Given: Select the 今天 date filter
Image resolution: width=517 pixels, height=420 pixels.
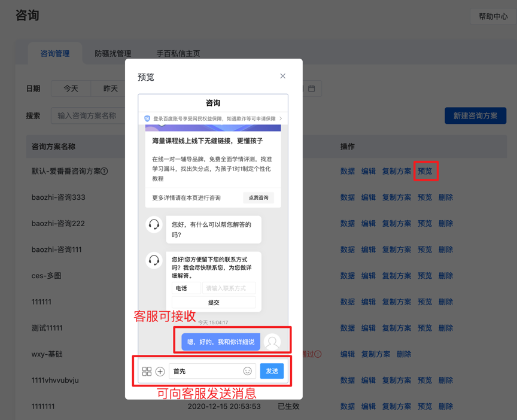Looking at the screenshot, I should (71, 89).
